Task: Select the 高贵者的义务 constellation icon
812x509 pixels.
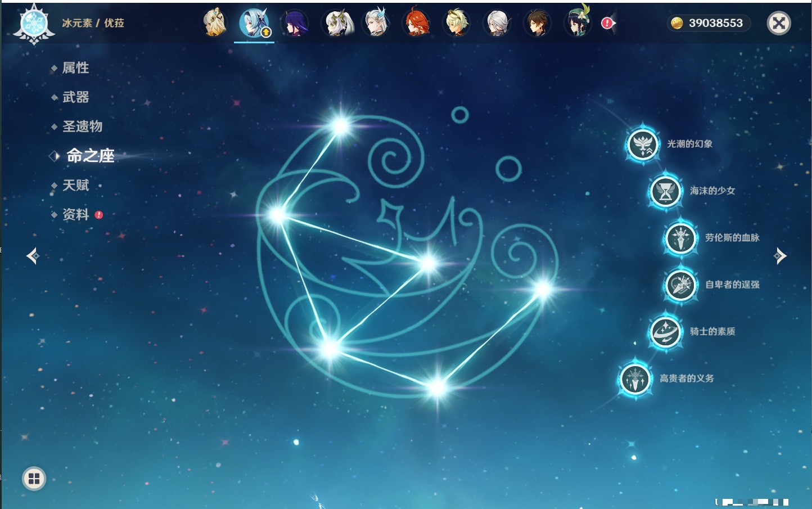Action: tap(635, 379)
